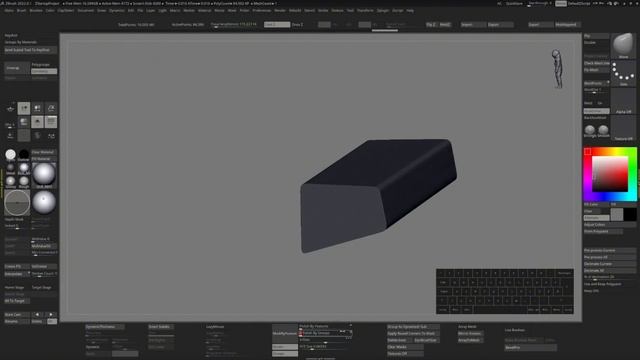The width and height of the screenshot is (640, 360).
Task: Open the Zplugin menu
Action: tap(383, 11)
